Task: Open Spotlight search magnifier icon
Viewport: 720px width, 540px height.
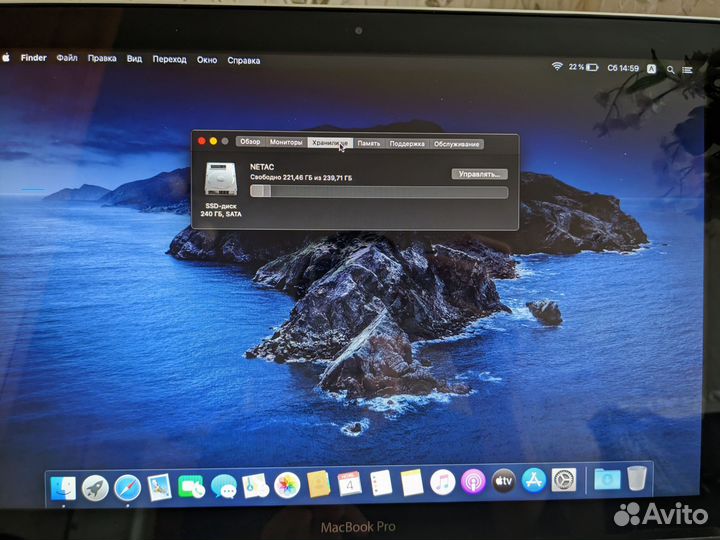Action: [x=670, y=70]
